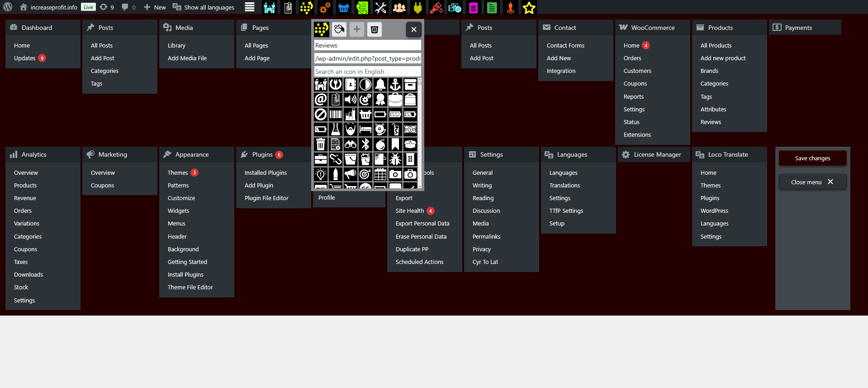Viewport: 868px width, 388px height.
Task: Click the Reviews title input field
Action: [368, 45]
